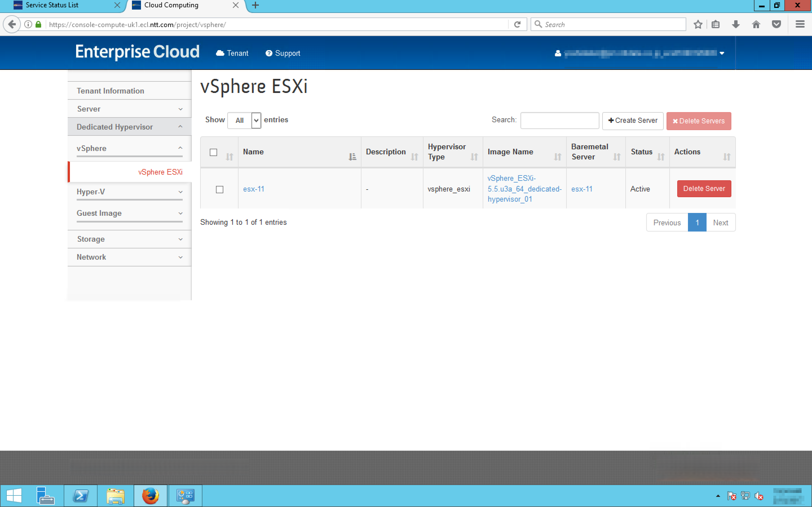This screenshot has width=812, height=507.
Task: Click the Firefox back arrow button
Action: pyautogui.click(x=12, y=25)
